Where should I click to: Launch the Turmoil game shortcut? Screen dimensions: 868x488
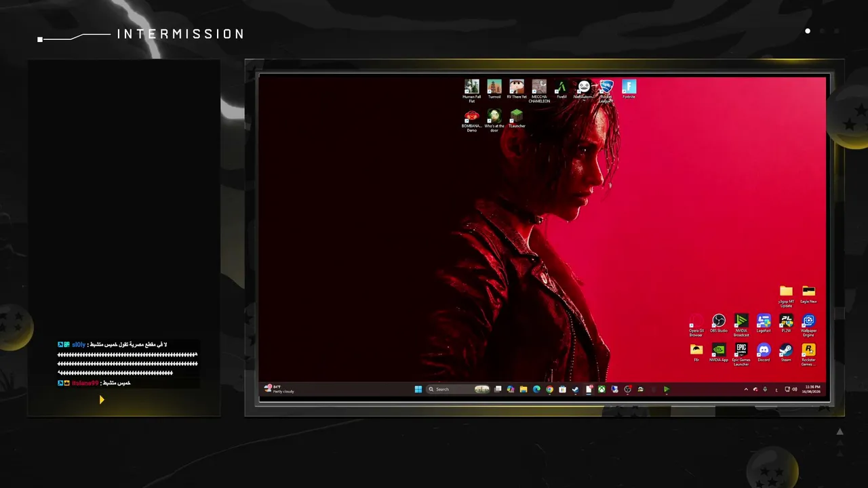(494, 89)
